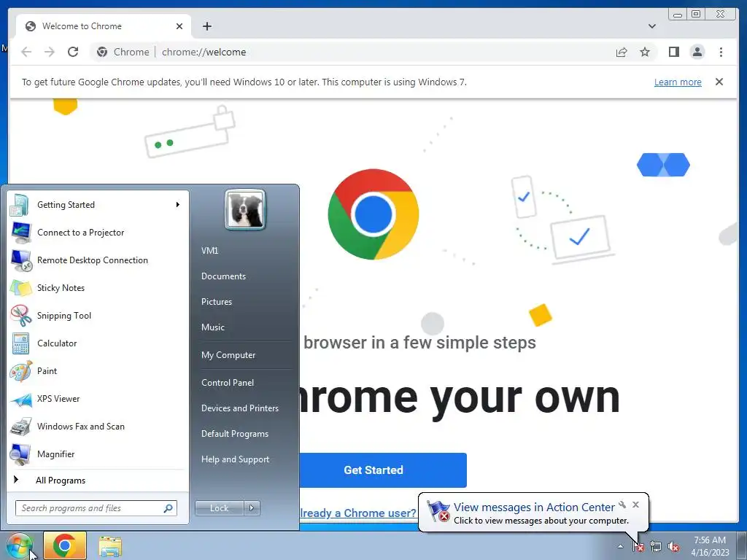This screenshot has height=560, width=747.
Task: Open Devices and Printers
Action: pyautogui.click(x=239, y=408)
